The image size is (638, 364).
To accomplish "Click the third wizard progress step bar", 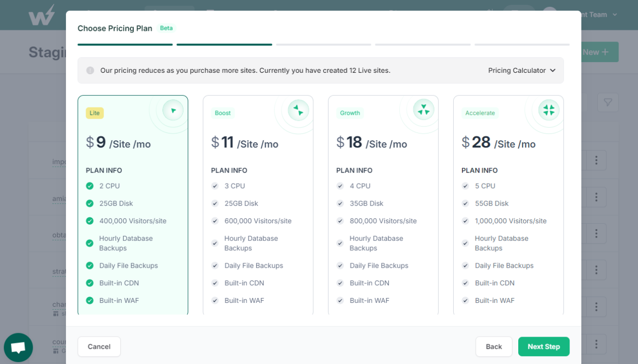I will 324,44.
